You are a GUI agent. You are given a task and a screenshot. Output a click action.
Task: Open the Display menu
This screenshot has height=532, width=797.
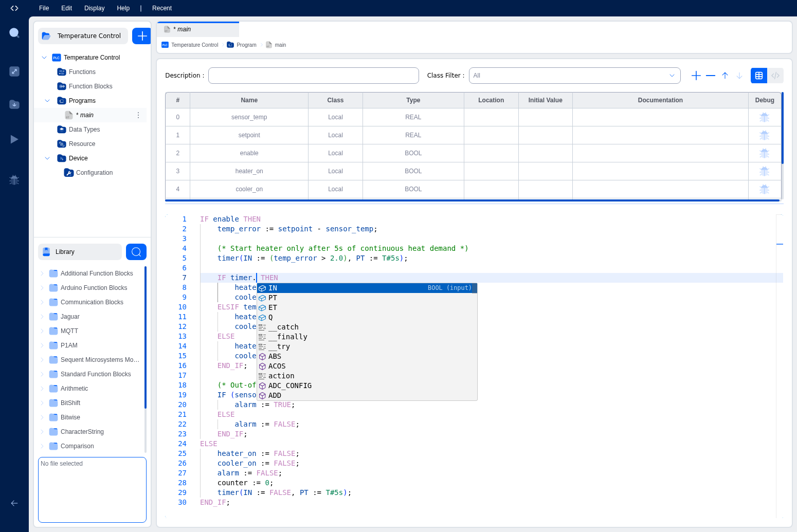tap(95, 8)
